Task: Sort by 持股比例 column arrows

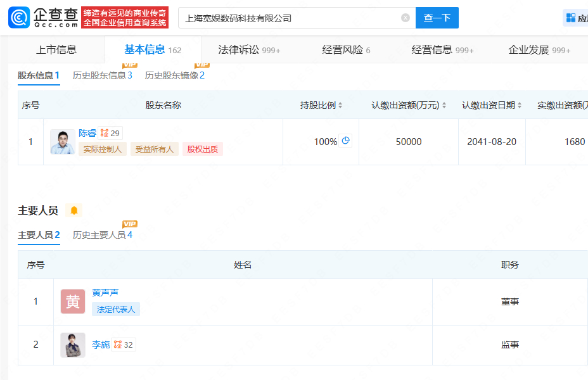Action: (340, 105)
